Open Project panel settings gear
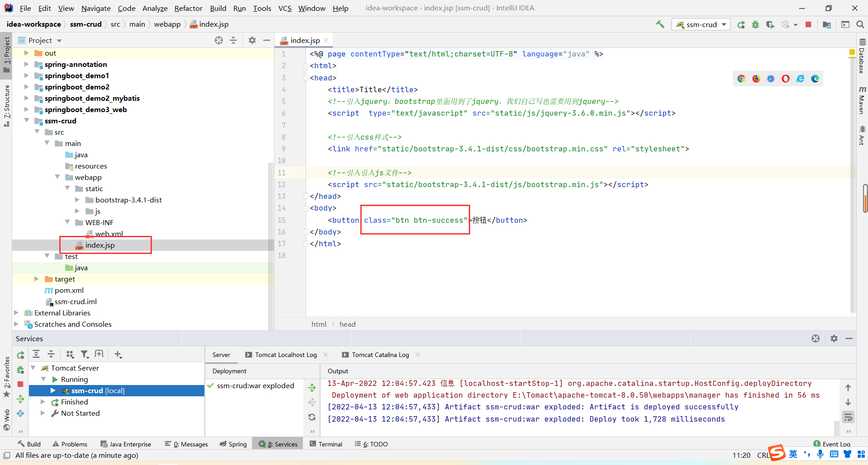868x465 pixels. pyautogui.click(x=252, y=40)
